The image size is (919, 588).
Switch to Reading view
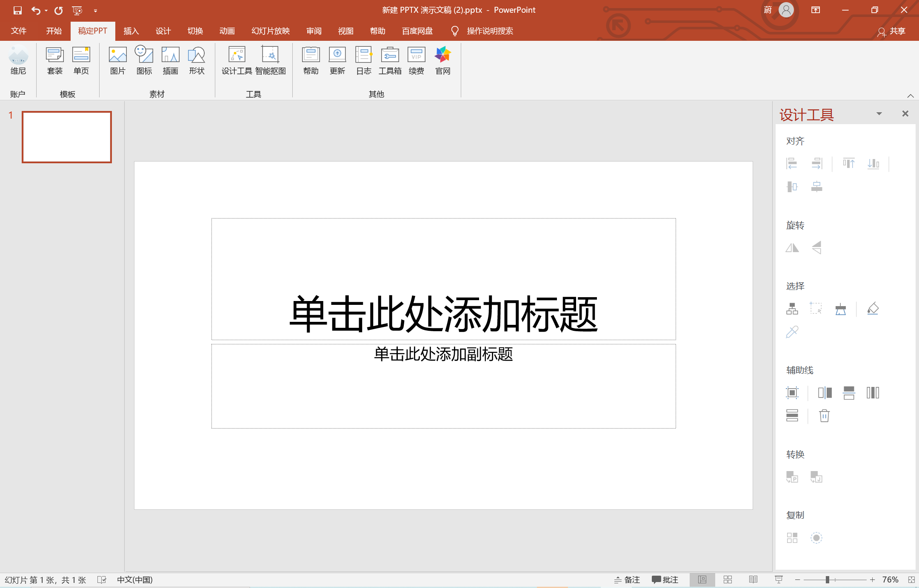[x=753, y=579]
